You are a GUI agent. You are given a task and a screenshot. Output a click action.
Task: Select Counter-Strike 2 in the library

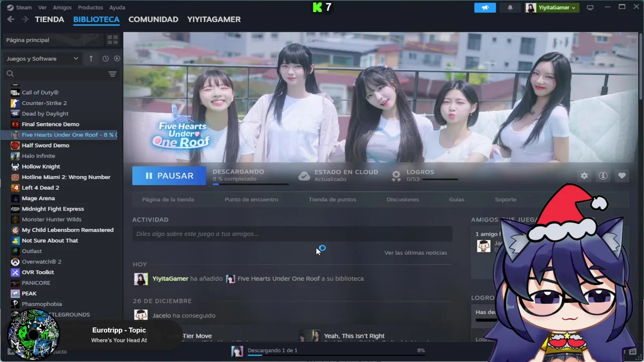coord(44,103)
